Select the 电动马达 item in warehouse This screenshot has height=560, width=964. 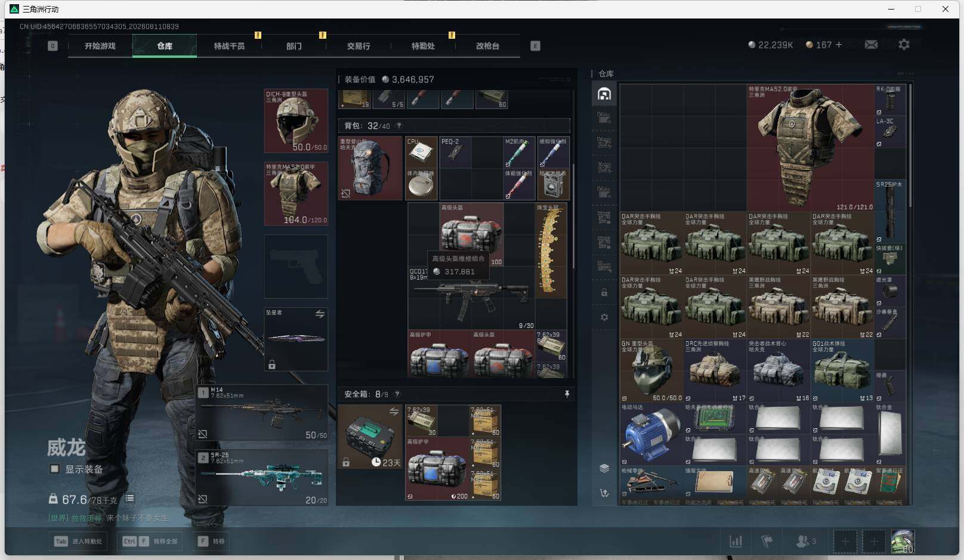[651, 434]
